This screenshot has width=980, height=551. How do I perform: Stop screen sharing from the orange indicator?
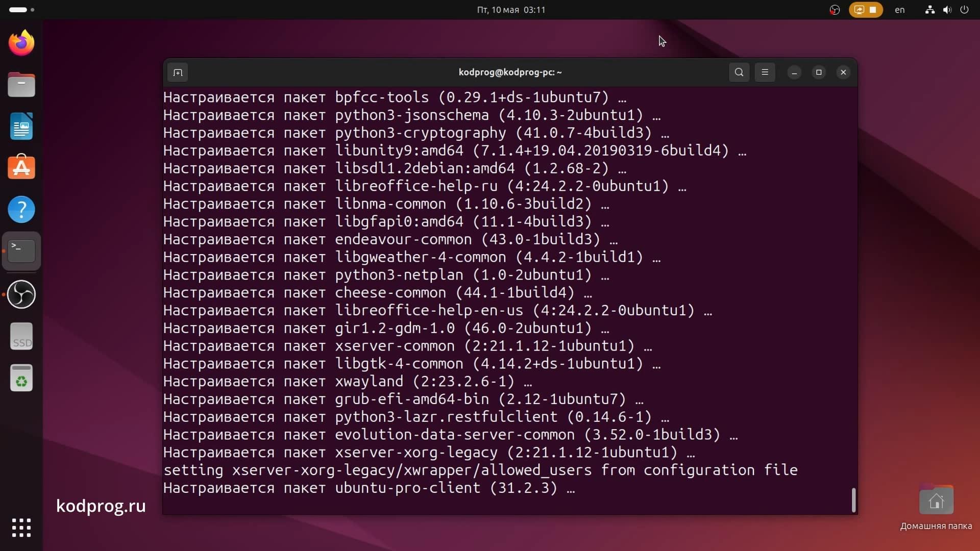click(866, 10)
